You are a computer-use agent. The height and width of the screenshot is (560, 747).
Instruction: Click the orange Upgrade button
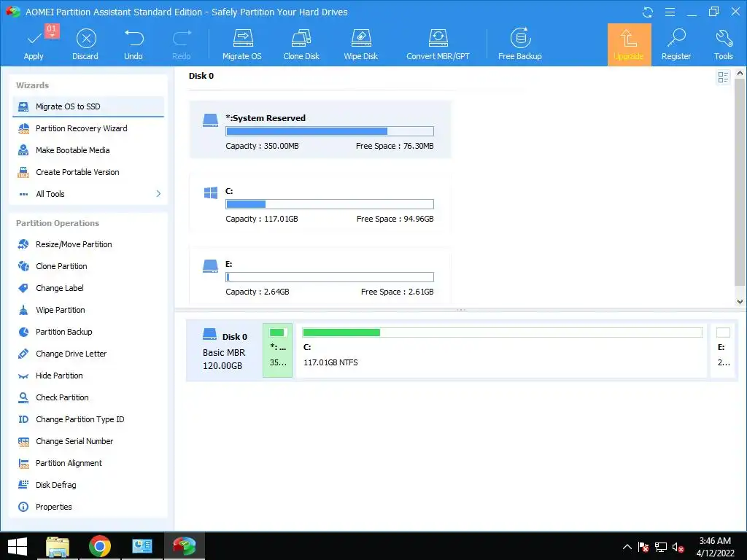point(629,44)
